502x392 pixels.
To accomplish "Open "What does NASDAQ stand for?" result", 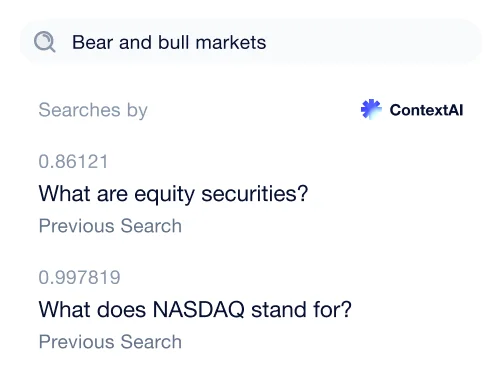I will (195, 309).
